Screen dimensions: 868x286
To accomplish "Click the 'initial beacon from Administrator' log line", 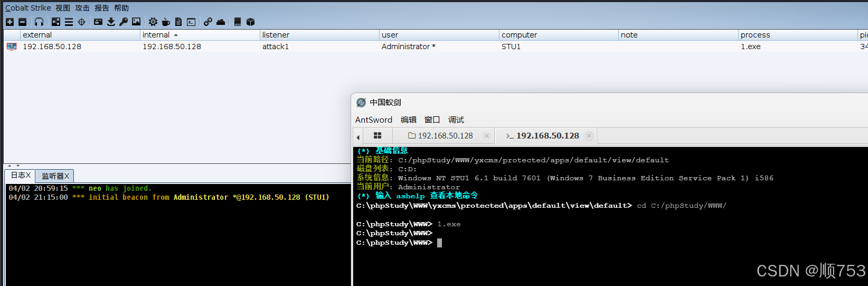I will coord(169,197).
